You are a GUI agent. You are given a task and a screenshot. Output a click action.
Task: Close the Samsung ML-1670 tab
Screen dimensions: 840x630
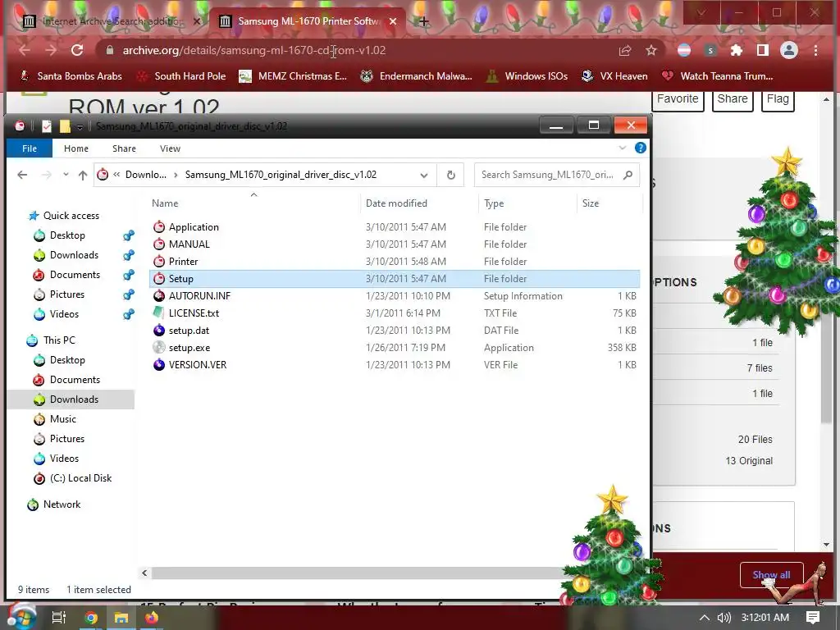click(393, 21)
